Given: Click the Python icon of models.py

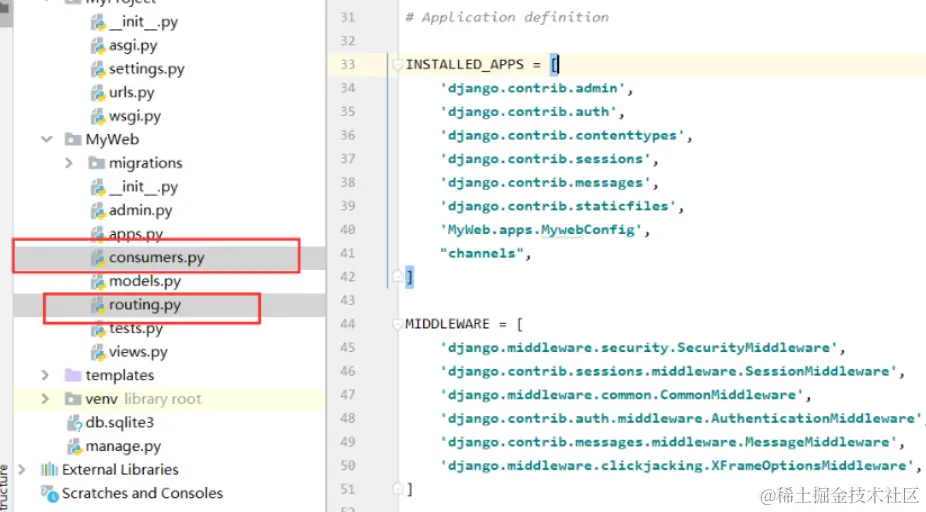Looking at the screenshot, I should click(98, 281).
